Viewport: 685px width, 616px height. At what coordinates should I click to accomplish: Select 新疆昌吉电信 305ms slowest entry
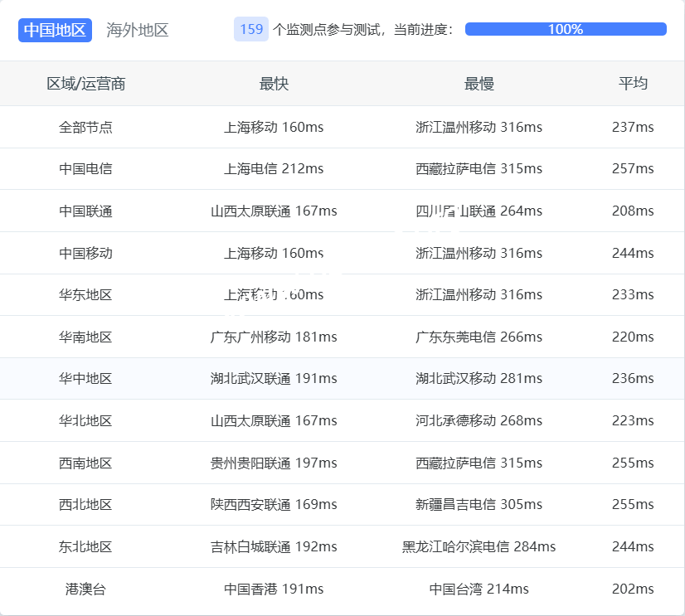click(x=479, y=504)
